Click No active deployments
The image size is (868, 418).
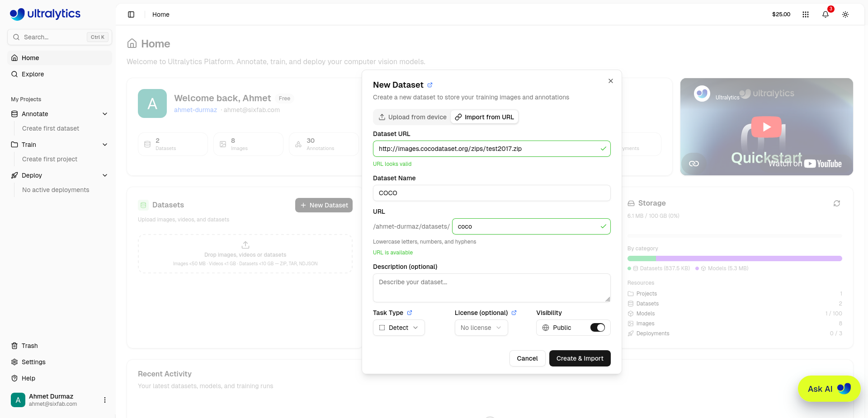tap(56, 190)
